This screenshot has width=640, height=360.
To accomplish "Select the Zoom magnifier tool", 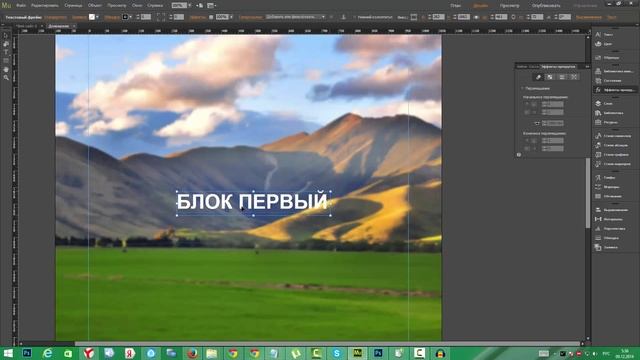I will pos(6,78).
